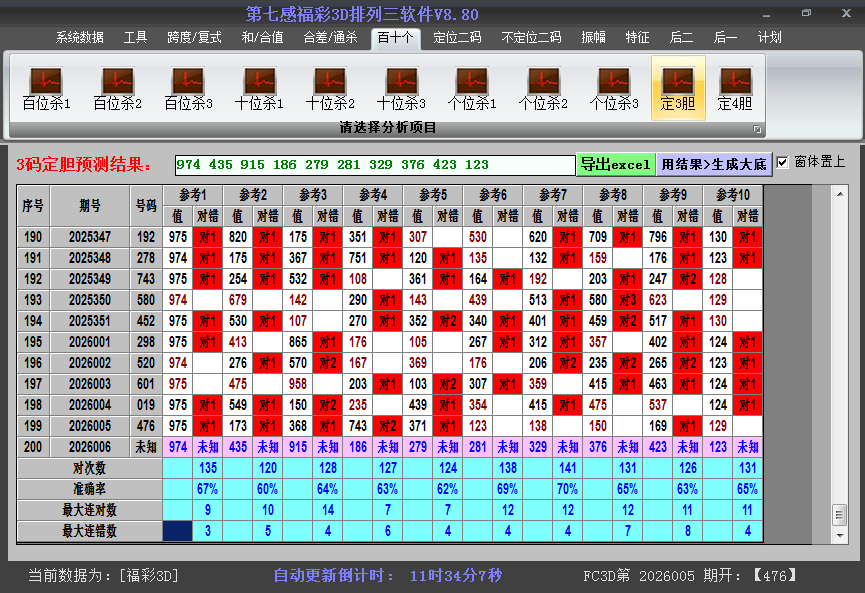The image size is (865, 593).
Task: Select the 百位杀1 analysis icon
Action: pos(46,88)
